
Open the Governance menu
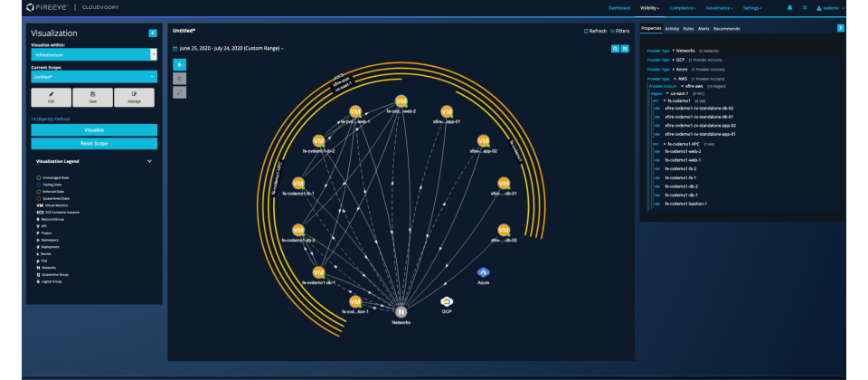pyautogui.click(x=719, y=8)
